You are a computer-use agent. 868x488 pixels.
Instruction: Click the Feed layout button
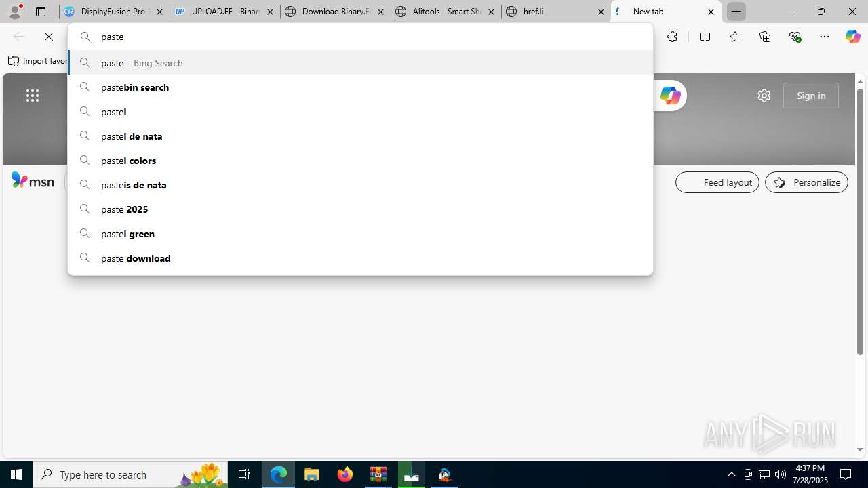(717, 182)
